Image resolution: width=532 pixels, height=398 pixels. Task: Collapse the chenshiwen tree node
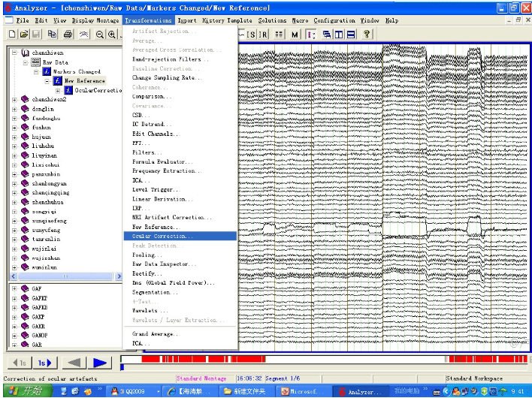click(14, 53)
